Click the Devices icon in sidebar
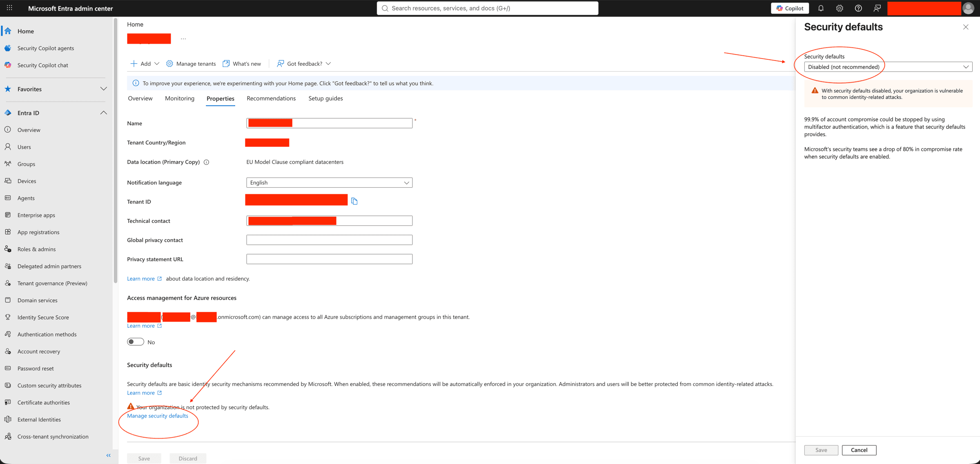980x464 pixels. point(8,181)
